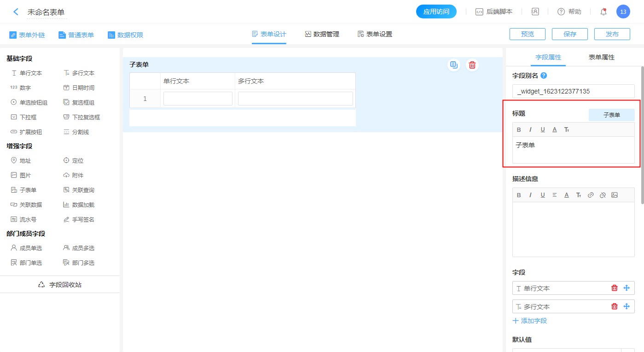Open the 字段回收站 recycle bin
The height and width of the screenshot is (352, 644).
60,285
